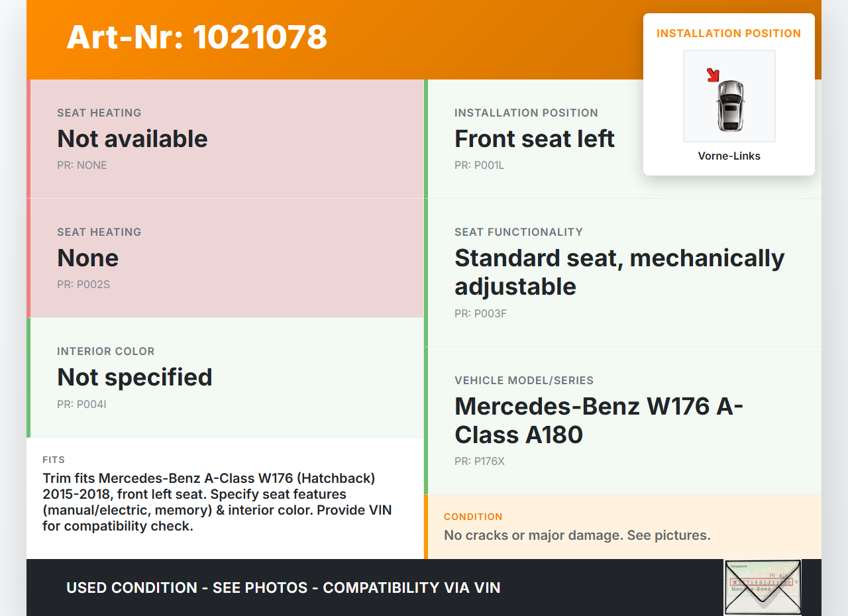Click the Art-Nr 1021078 heading
Image resolution: width=848 pixels, height=616 pixels.
coord(197,37)
